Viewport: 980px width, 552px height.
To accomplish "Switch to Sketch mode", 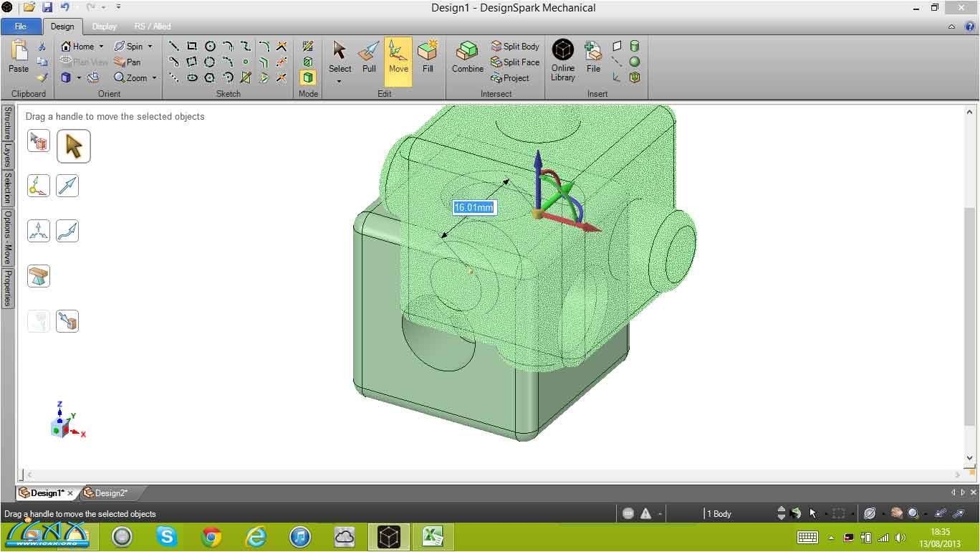I will point(308,46).
